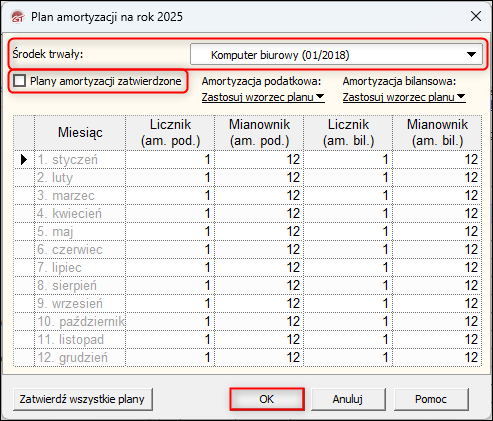The image size is (493, 421).
Task: Enable Plany amortyzacji zatwierdzone checkbox
Action: click(x=19, y=81)
